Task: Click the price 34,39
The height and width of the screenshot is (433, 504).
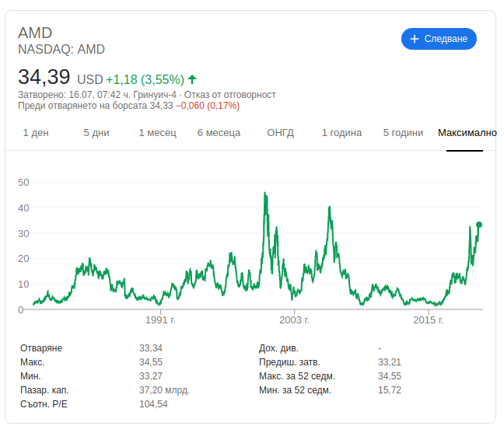Action: (x=44, y=77)
